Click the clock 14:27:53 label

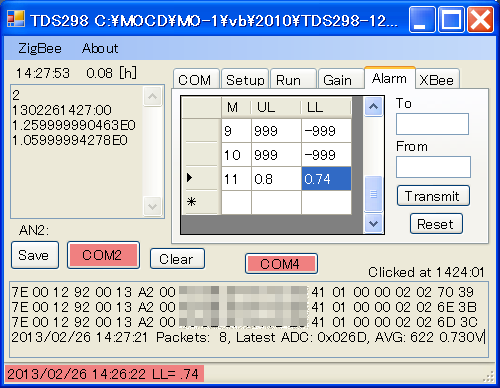coord(43,73)
